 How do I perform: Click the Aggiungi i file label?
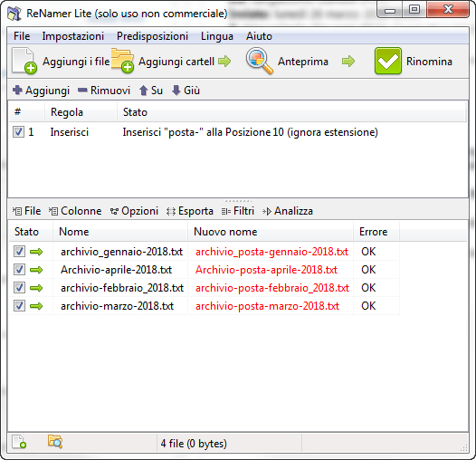tap(76, 62)
